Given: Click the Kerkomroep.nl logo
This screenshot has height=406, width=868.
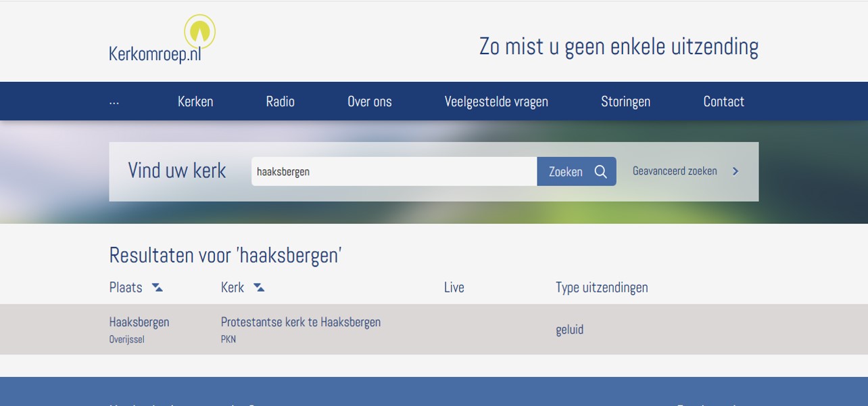Looking at the screenshot, I should point(162,40).
